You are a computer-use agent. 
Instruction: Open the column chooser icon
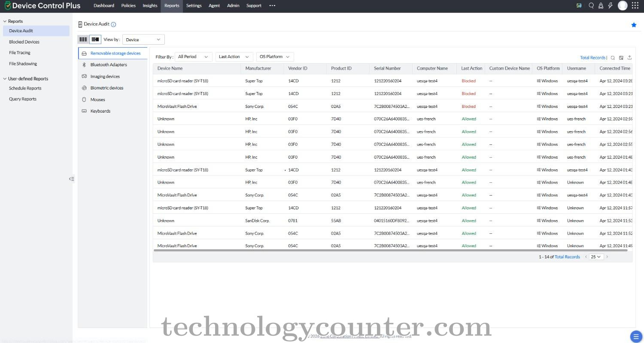(621, 58)
